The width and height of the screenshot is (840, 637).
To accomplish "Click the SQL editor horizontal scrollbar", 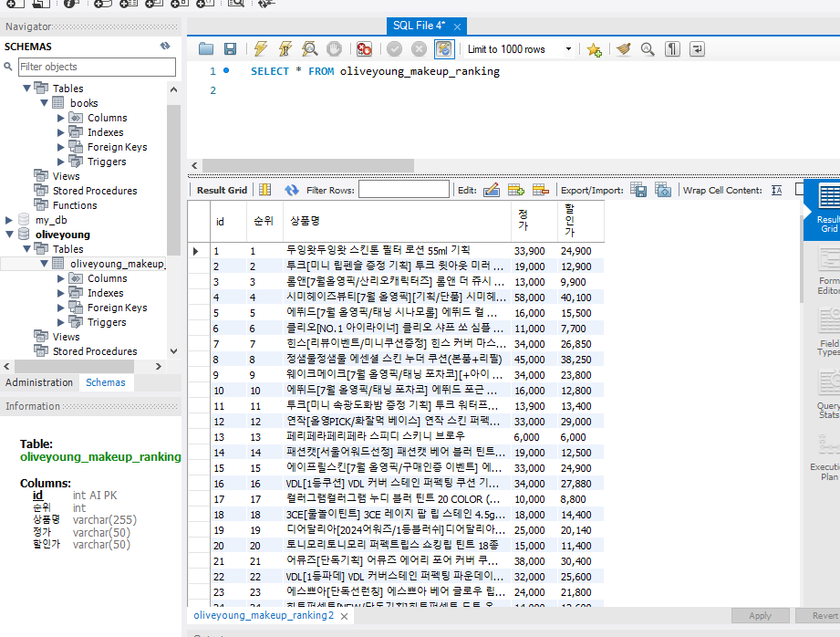I will 308,166.
